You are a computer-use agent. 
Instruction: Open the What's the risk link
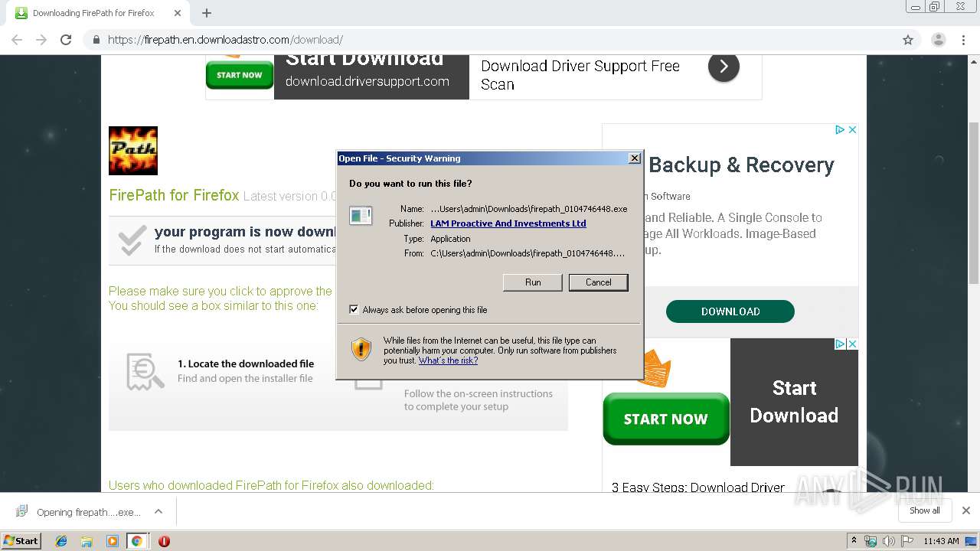[448, 360]
